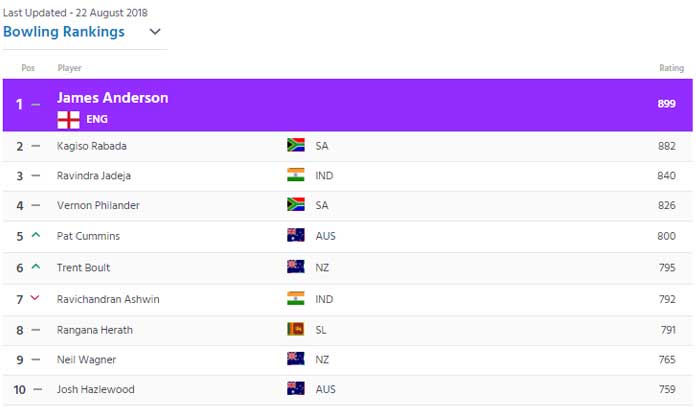Select Ravichandran Ashwin name
Screen dimensions: 696x409
point(108,299)
